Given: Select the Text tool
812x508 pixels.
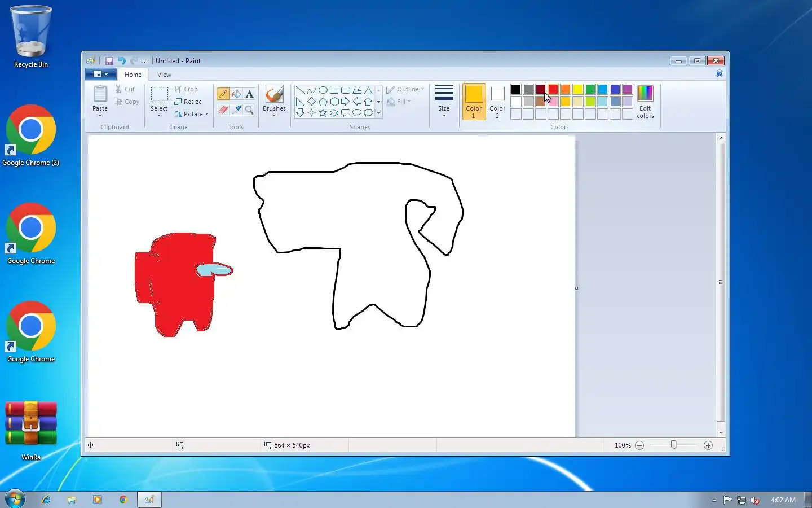Looking at the screenshot, I should (x=249, y=94).
